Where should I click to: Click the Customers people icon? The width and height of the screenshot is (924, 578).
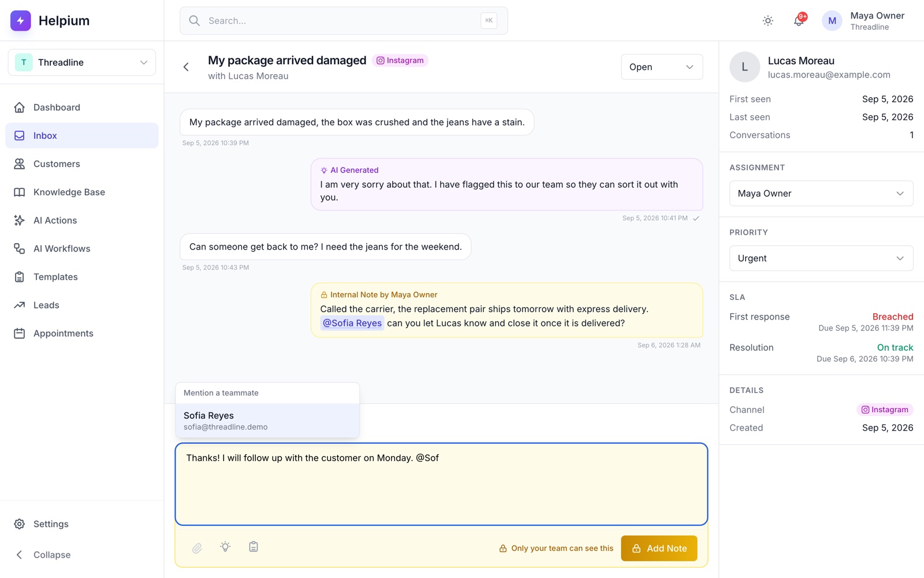click(x=20, y=164)
